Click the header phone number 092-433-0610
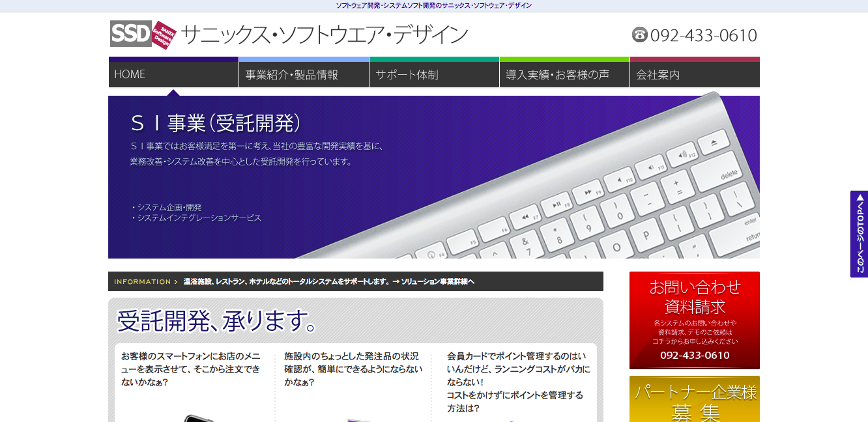This screenshot has height=422, width=868. click(x=703, y=35)
